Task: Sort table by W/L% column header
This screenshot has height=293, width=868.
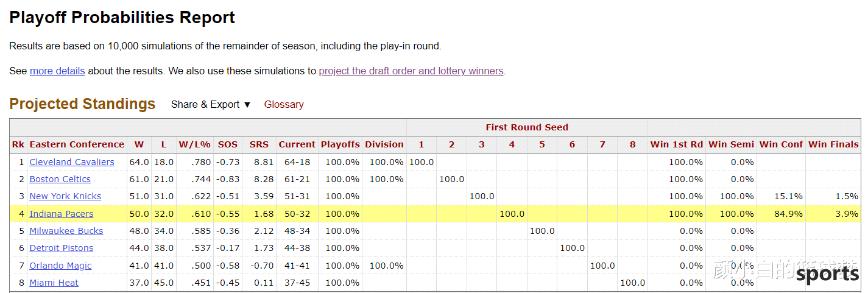Action: pos(194,144)
